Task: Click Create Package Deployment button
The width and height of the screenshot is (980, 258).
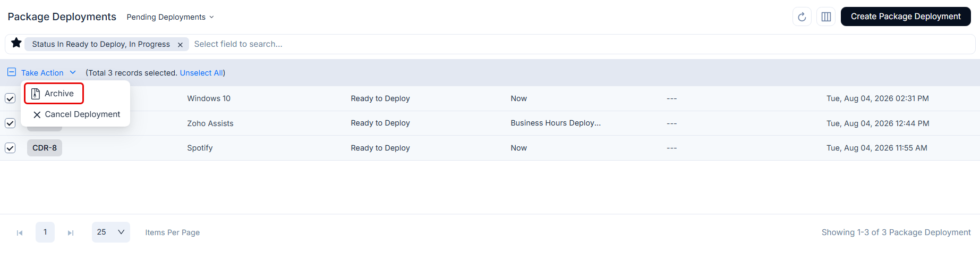Action: [906, 16]
